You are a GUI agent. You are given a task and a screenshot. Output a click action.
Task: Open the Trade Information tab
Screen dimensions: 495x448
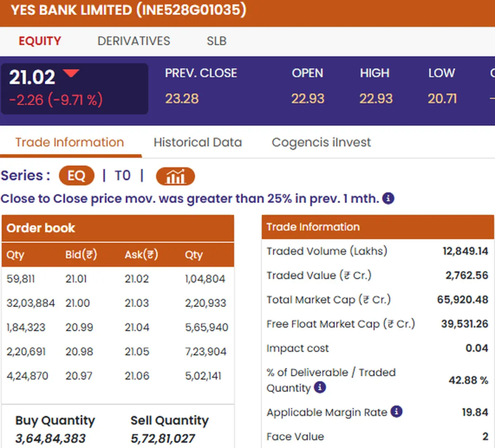[x=70, y=143]
